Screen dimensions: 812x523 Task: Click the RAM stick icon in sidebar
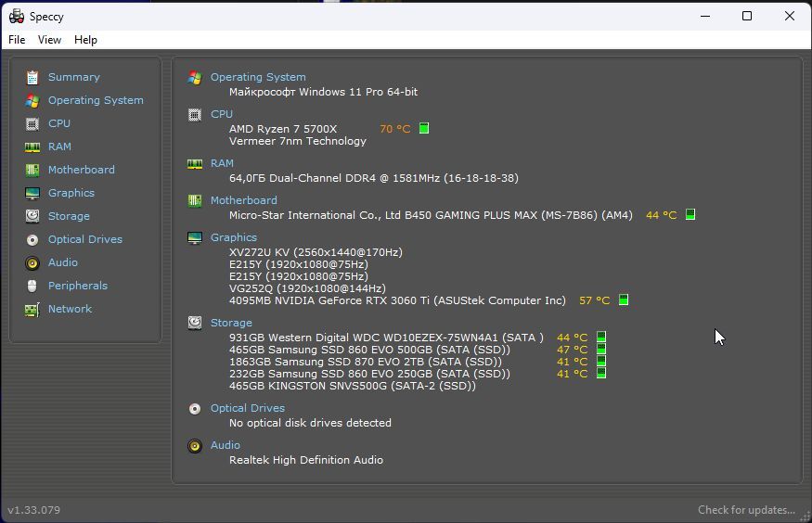(32, 147)
